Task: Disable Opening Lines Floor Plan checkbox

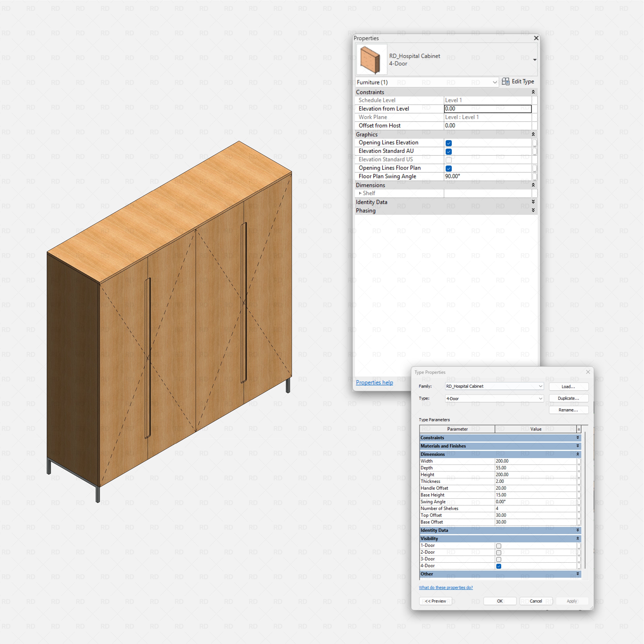Action: point(449,168)
